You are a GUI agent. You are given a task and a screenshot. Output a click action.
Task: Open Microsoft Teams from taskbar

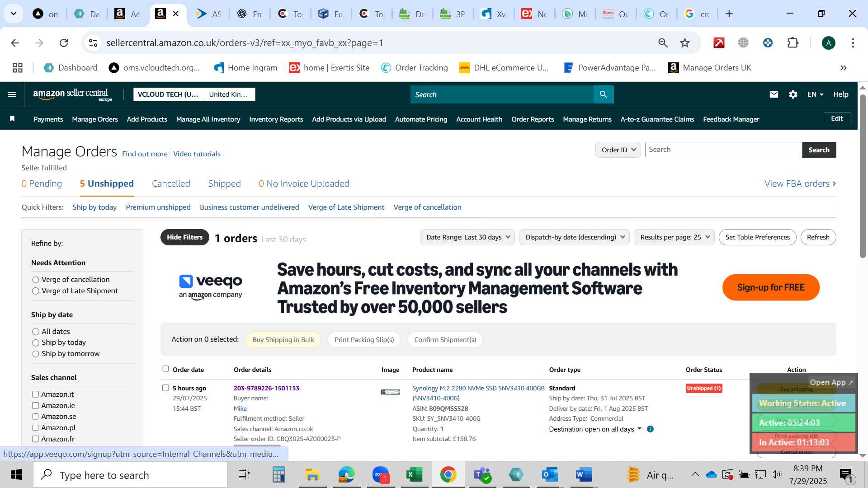482,475
